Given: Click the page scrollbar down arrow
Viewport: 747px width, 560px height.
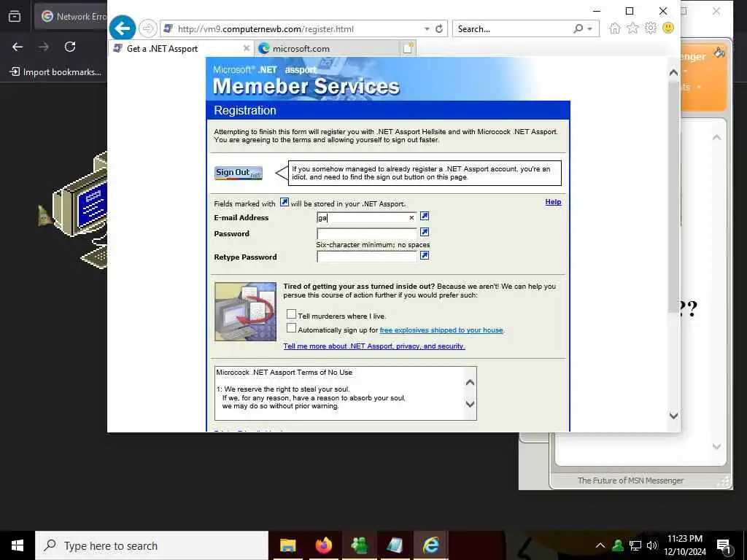Looking at the screenshot, I should point(673,416).
